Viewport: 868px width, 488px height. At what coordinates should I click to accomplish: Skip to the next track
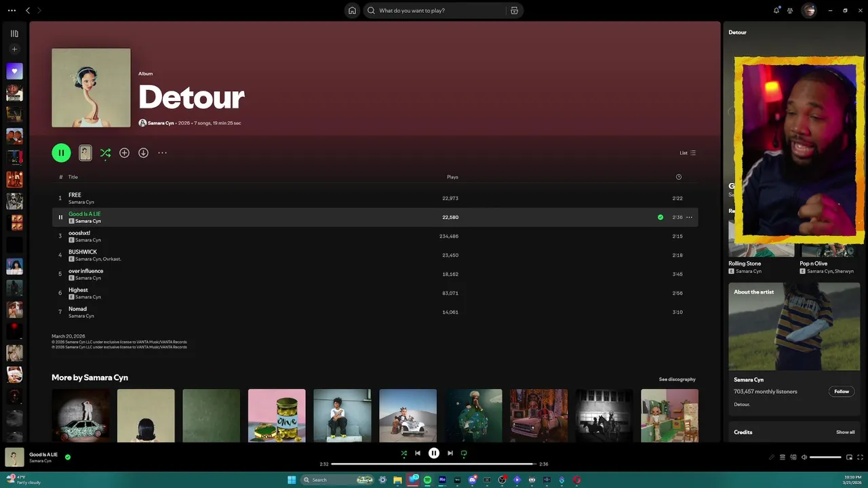(x=450, y=453)
